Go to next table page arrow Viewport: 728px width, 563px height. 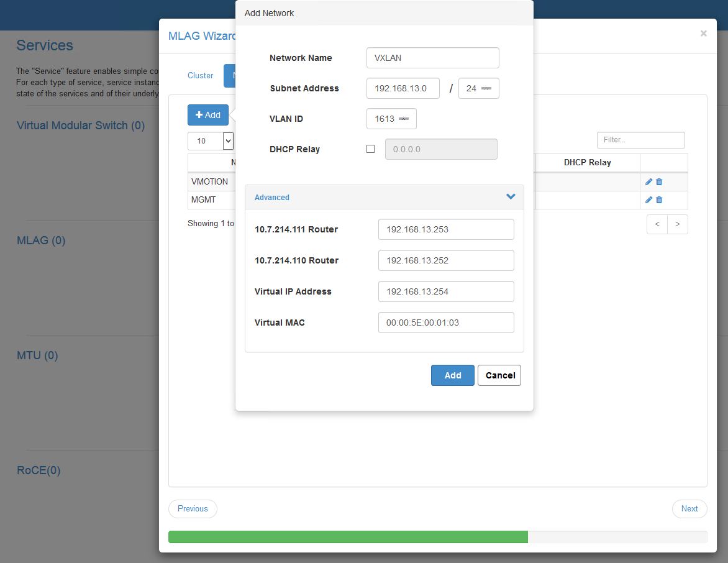[678, 224]
